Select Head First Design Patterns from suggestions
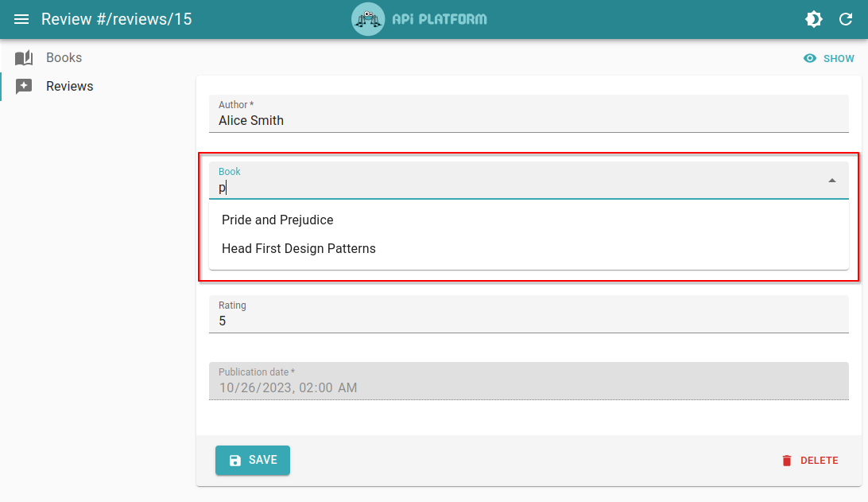The height and width of the screenshot is (502, 868). (299, 248)
